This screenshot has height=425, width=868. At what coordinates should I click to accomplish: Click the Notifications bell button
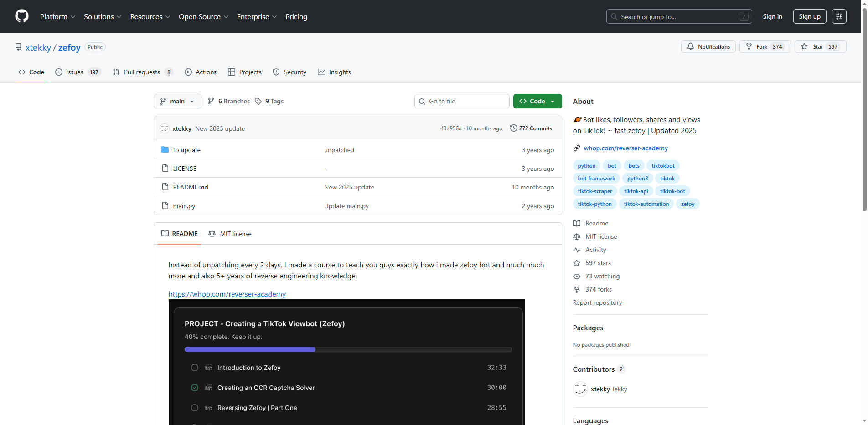point(708,46)
